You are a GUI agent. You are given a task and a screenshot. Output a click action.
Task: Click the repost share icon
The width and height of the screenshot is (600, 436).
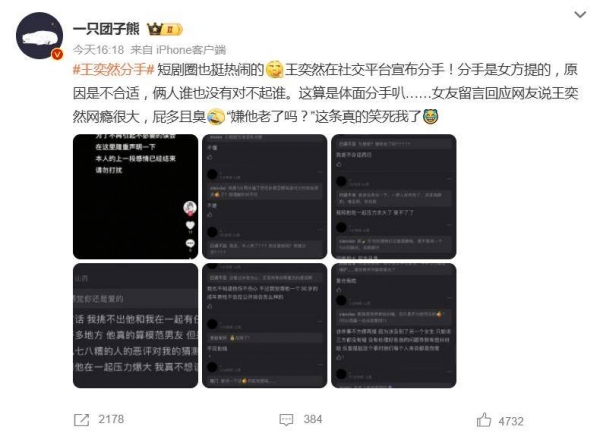81,420
